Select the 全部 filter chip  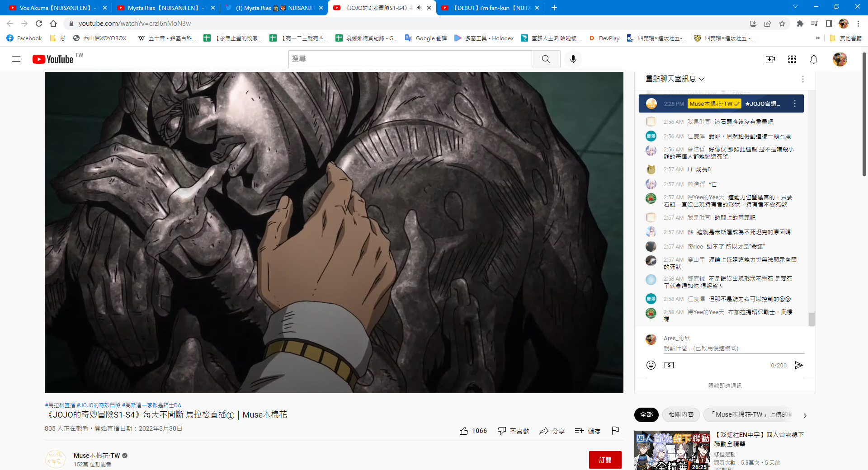tap(646, 414)
